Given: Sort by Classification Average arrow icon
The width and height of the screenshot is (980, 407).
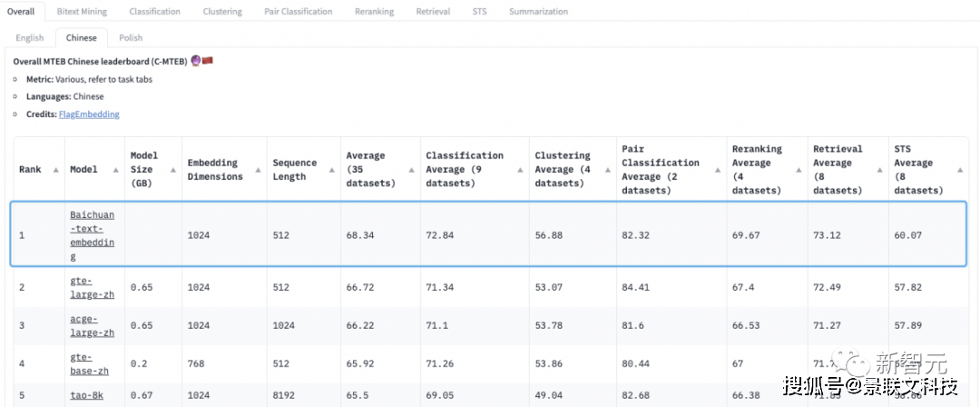Looking at the screenshot, I should (x=519, y=170).
